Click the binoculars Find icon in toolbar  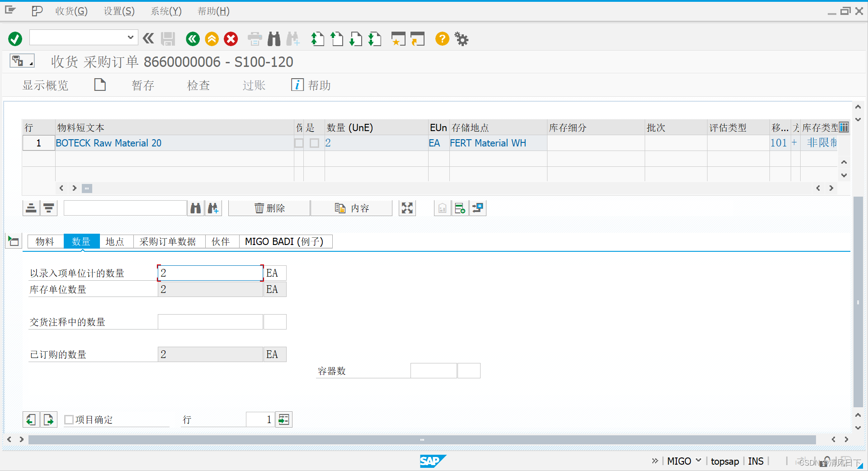(274, 39)
